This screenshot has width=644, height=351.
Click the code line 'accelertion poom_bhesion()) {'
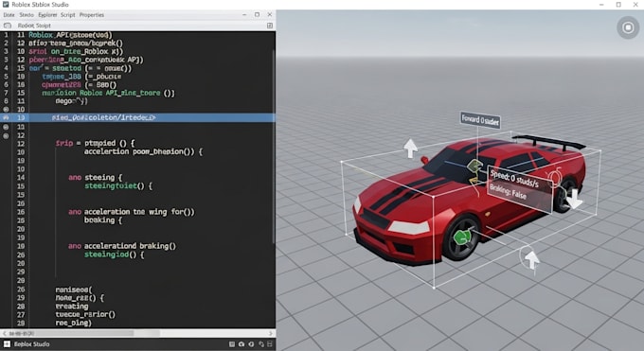coord(143,152)
